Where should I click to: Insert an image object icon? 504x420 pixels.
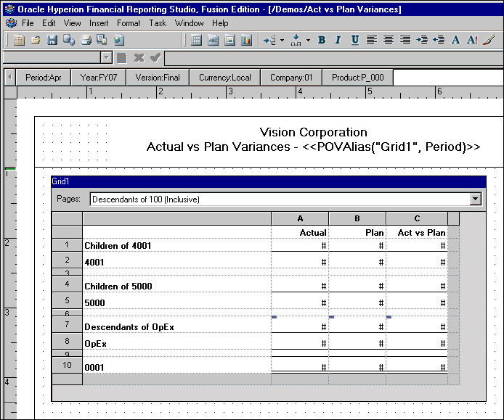[229, 40]
